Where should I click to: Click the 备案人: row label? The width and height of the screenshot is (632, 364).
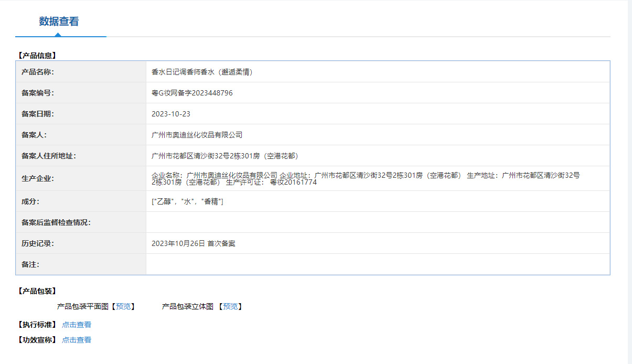coord(34,135)
